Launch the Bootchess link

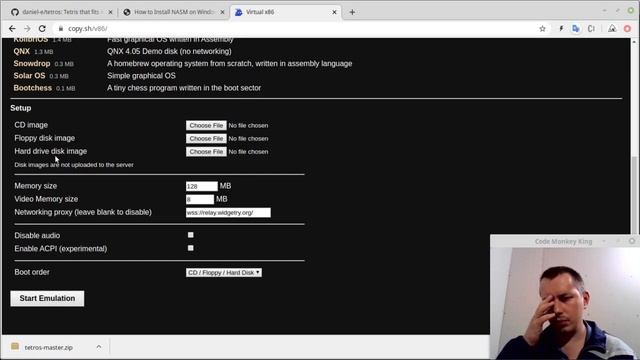33,88
